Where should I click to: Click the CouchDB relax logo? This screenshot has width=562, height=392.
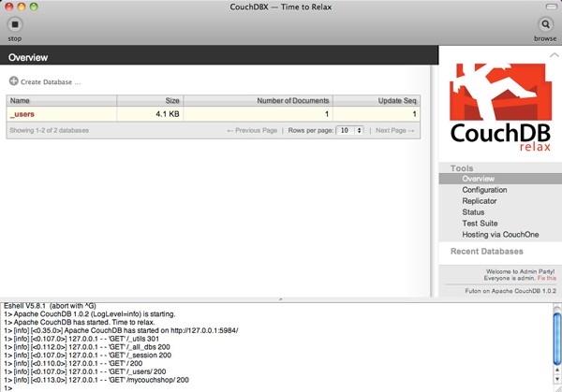(x=500, y=108)
